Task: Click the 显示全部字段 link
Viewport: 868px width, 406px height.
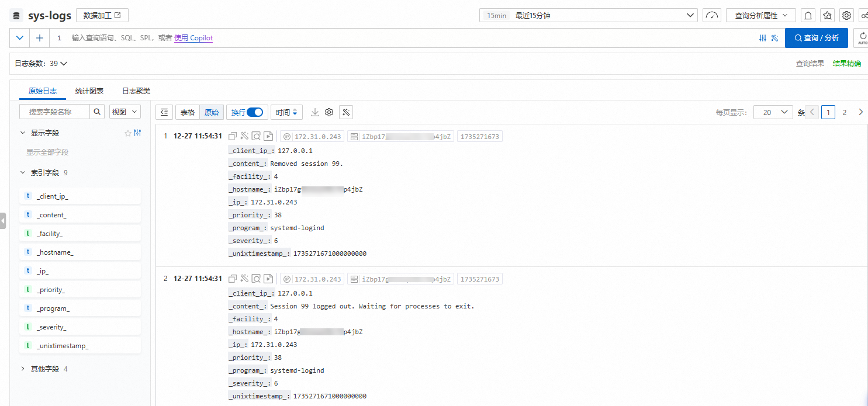Action: (x=47, y=152)
